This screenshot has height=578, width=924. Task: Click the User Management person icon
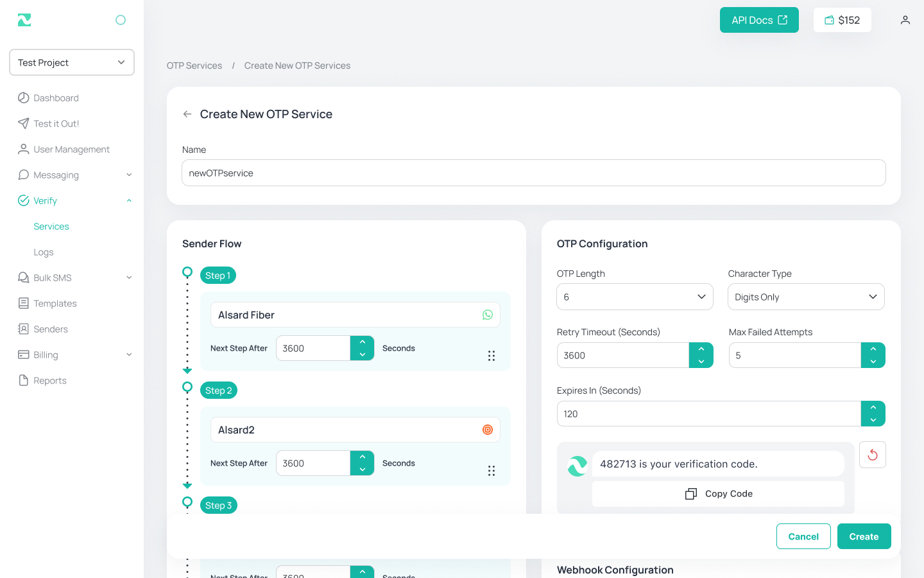tap(23, 149)
